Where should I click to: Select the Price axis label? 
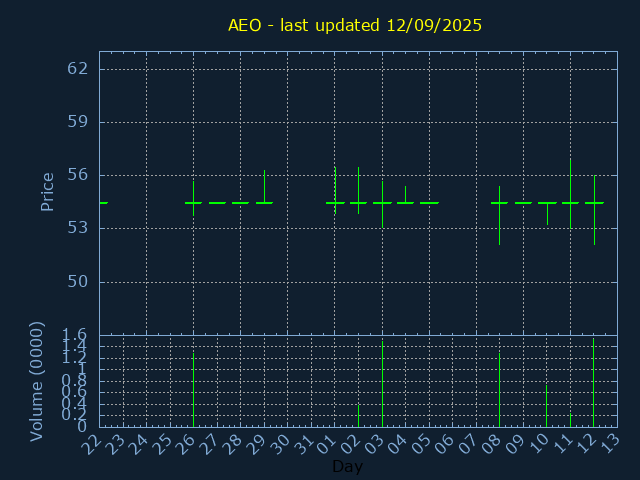click(x=47, y=192)
